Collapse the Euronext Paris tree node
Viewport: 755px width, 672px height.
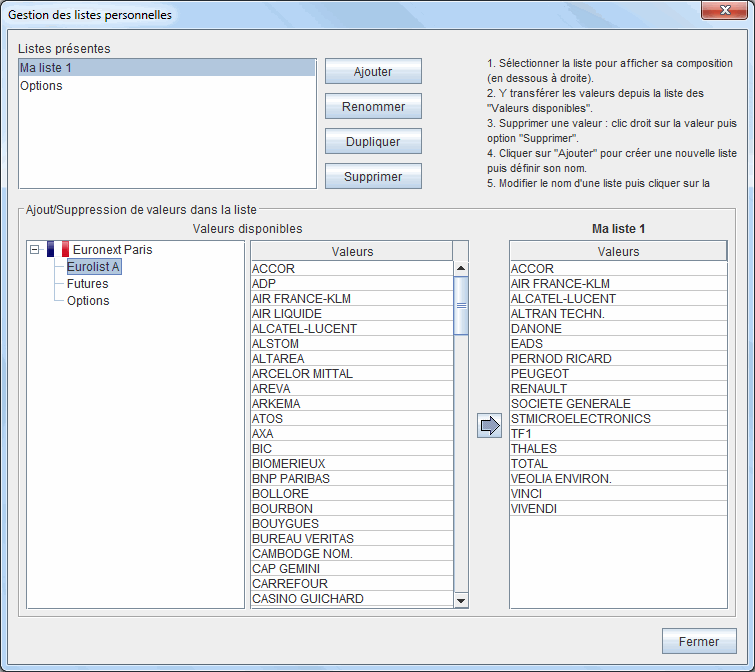[35, 250]
